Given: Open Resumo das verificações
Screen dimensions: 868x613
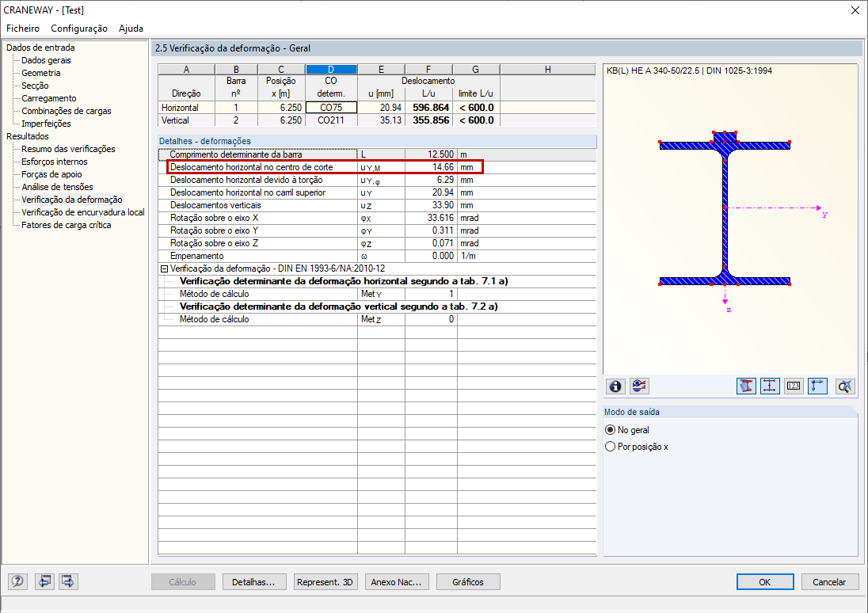Looking at the screenshot, I should coord(68,149).
